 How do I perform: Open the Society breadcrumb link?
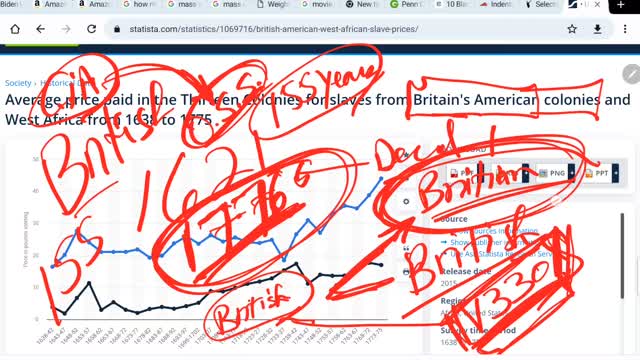pos(18,83)
